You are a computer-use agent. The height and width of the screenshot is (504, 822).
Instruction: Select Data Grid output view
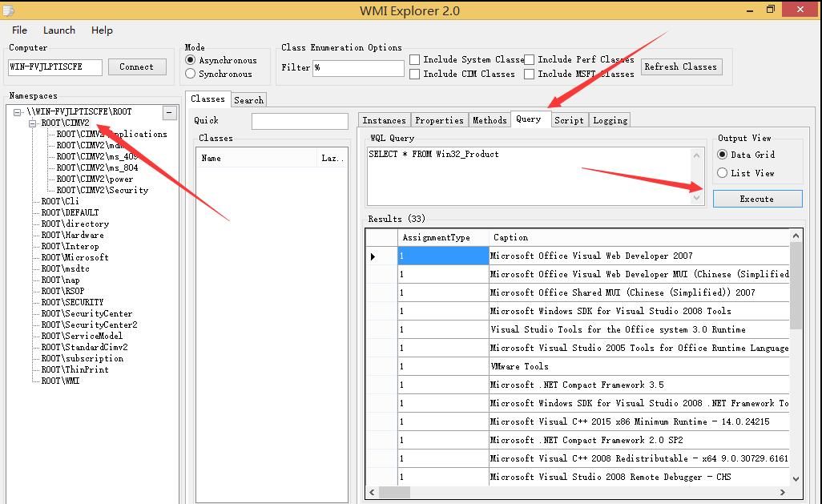tap(722, 155)
